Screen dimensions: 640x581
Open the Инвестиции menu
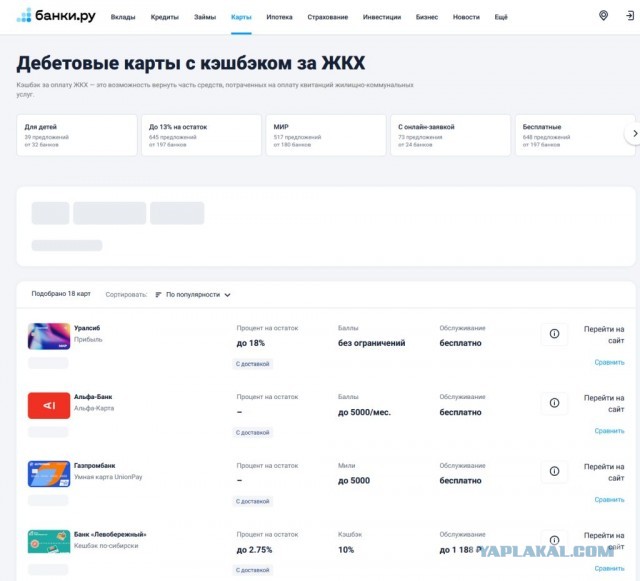382,17
